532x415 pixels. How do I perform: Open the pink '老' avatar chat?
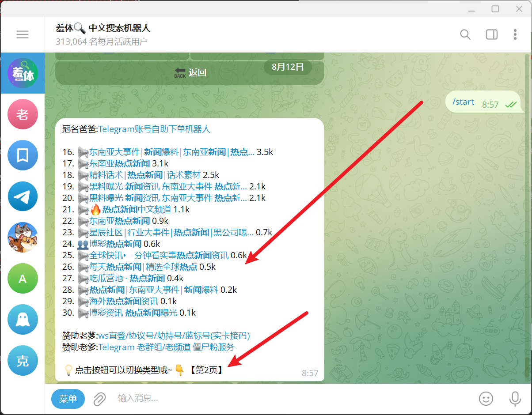click(23, 114)
